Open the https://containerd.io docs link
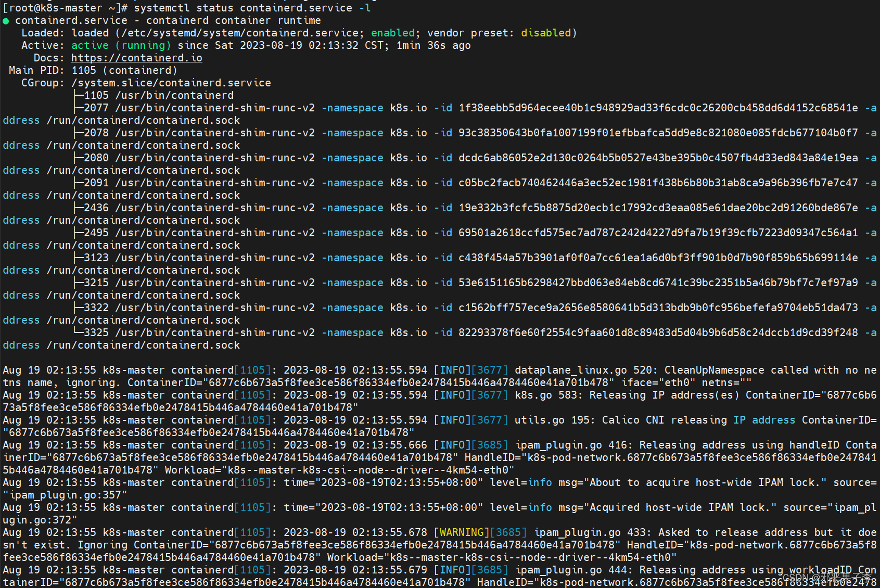880x588 pixels. point(137,58)
